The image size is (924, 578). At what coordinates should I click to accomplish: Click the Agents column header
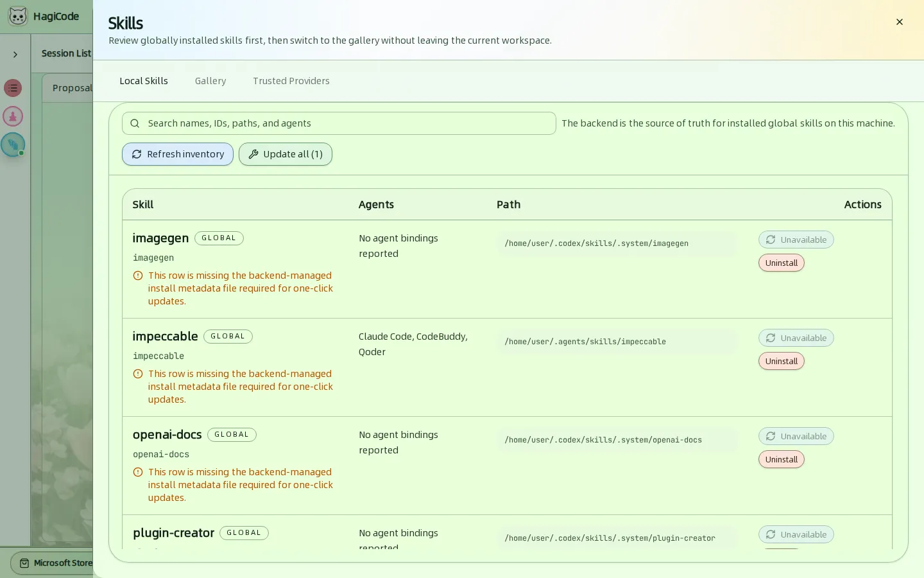coord(376,204)
